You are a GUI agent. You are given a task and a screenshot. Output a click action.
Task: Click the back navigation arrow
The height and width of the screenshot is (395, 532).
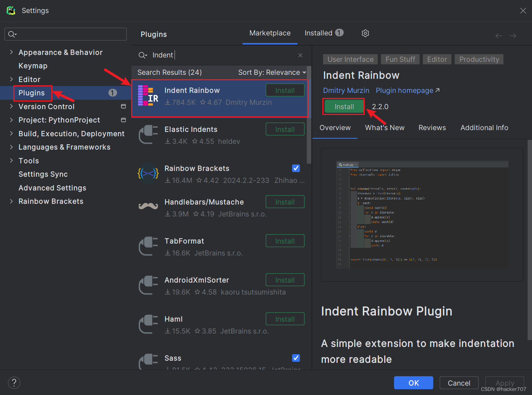point(499,35)
